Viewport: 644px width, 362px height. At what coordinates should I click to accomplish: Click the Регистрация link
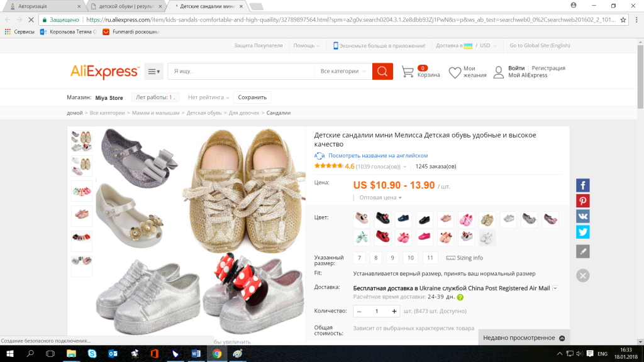click(548, 68)
